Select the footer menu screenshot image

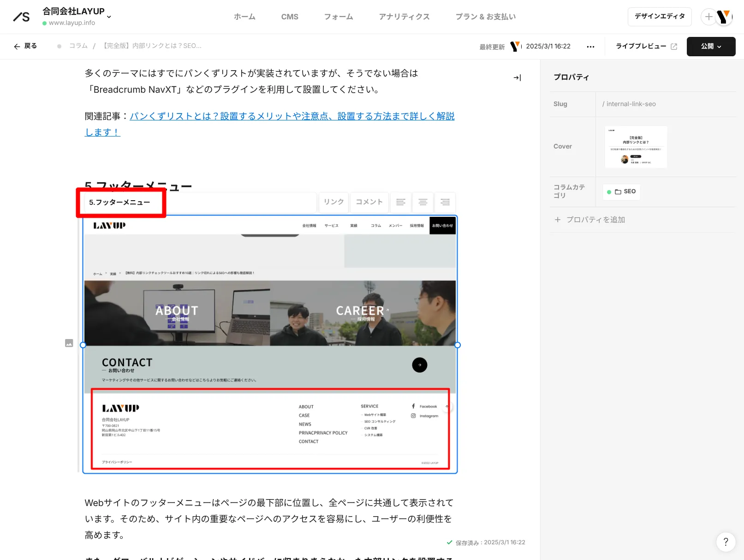coord(270,345)
